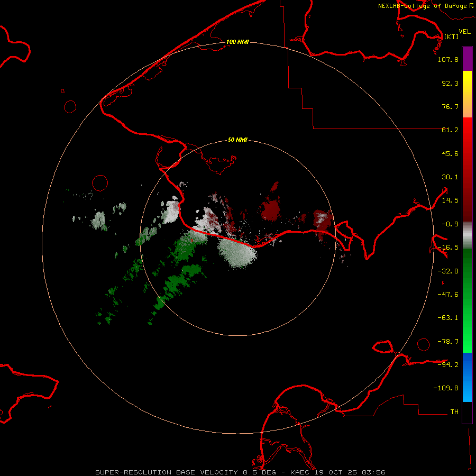Select the -94.2 legend value
Viewport: 476px width, 476px height.
448,364
